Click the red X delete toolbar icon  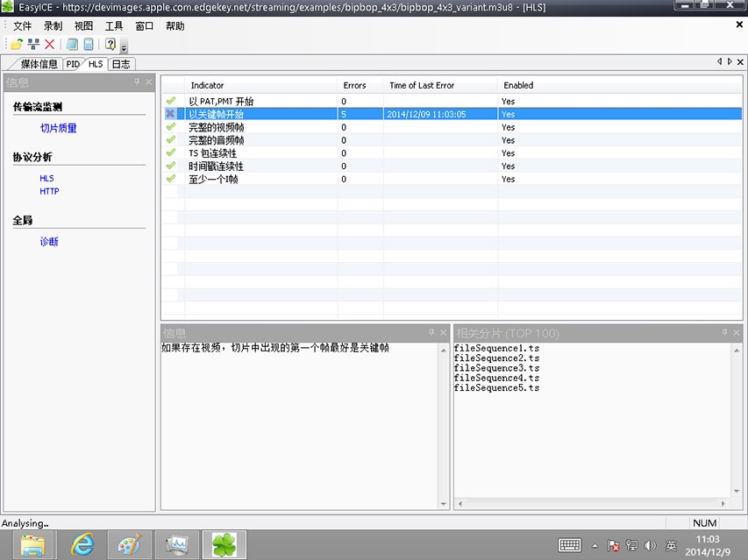(x=48, y=43)
